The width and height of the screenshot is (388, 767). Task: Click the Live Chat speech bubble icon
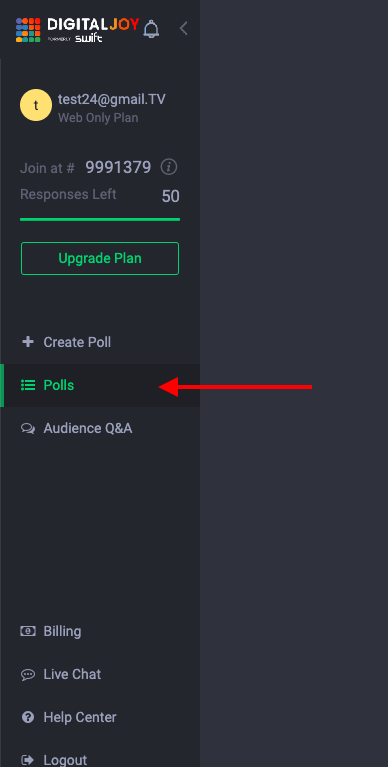coord(28,675)
